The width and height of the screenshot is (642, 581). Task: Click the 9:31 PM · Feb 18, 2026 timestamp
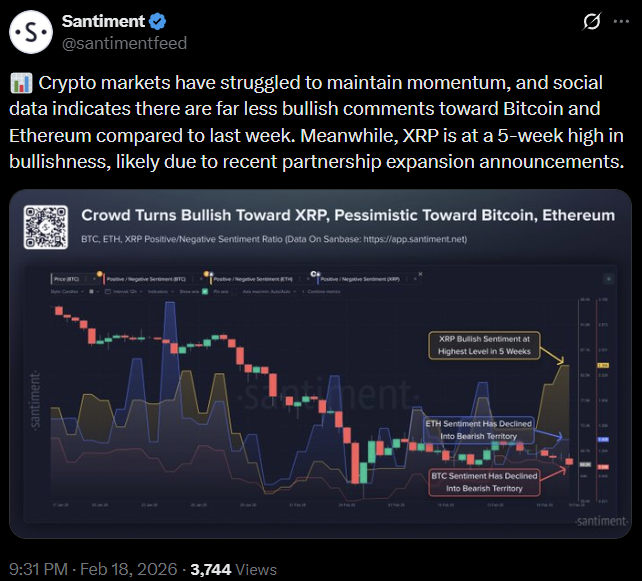point(93,569)
